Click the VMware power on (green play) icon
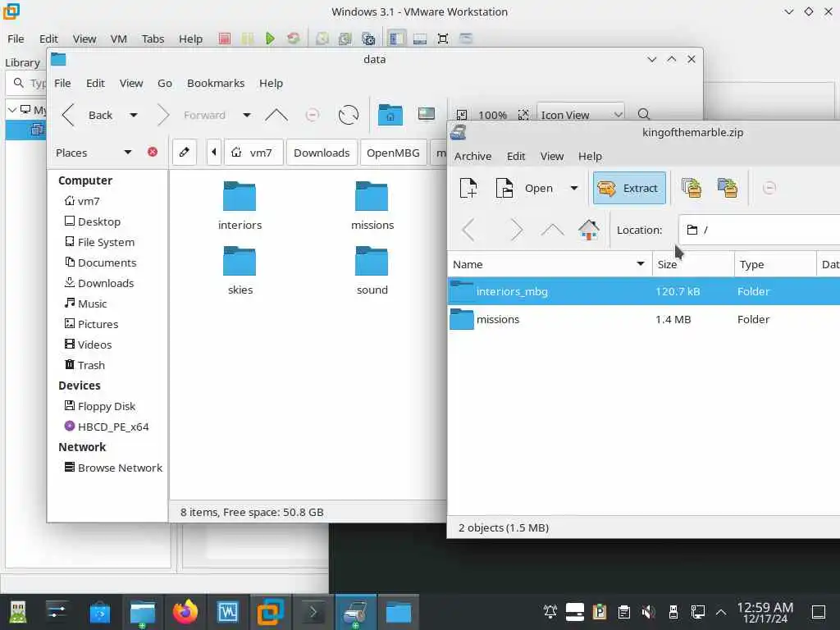 tap(270, 39)
